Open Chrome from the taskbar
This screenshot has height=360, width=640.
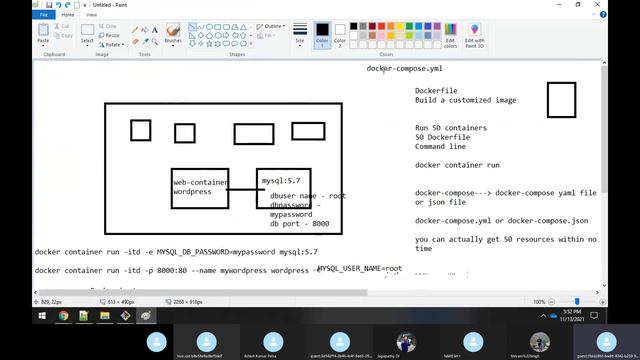click(x=63, y=316)
